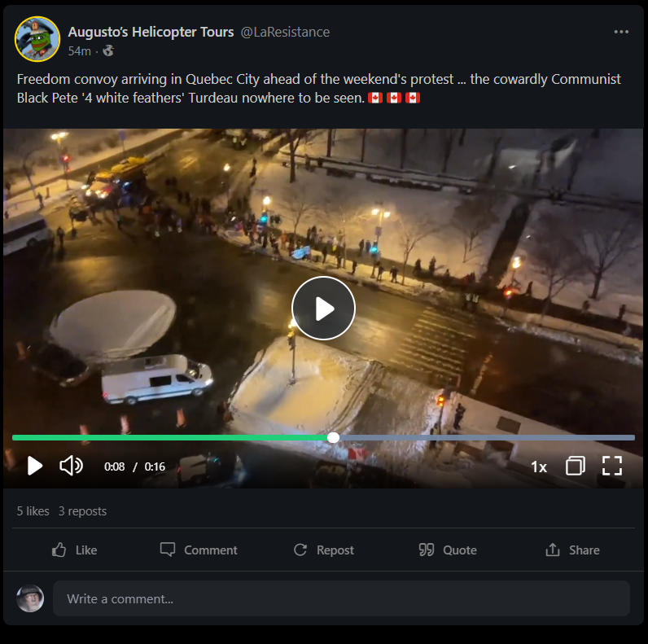Click the globe public-visibility icon
This screenshot has width=648, height=644.
point(108,50)
